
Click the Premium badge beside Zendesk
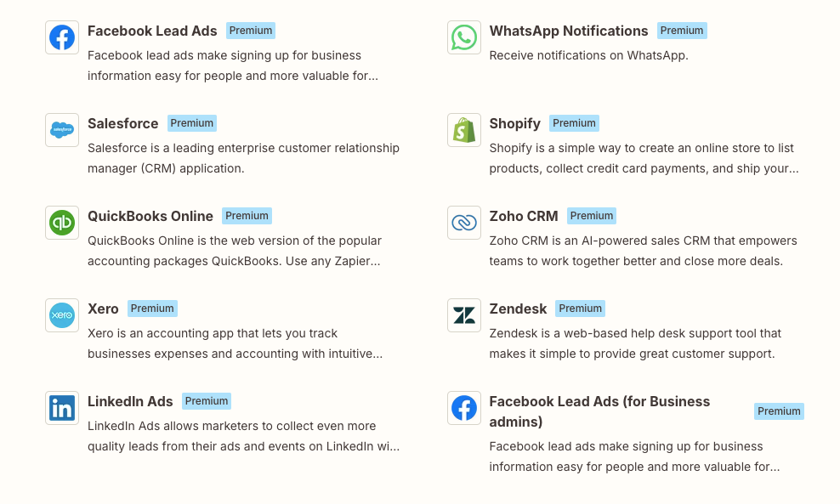click(x=581, y=309)
